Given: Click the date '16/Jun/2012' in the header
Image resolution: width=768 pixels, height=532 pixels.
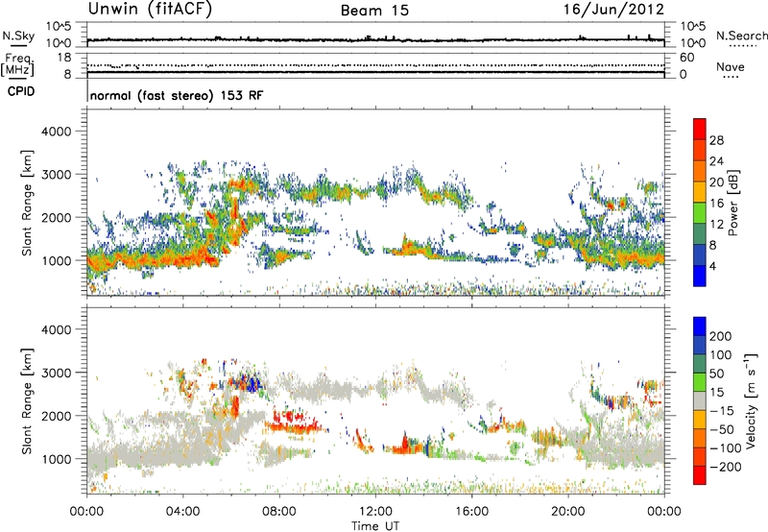Looking at the screenshot, I should coord(613,10).
